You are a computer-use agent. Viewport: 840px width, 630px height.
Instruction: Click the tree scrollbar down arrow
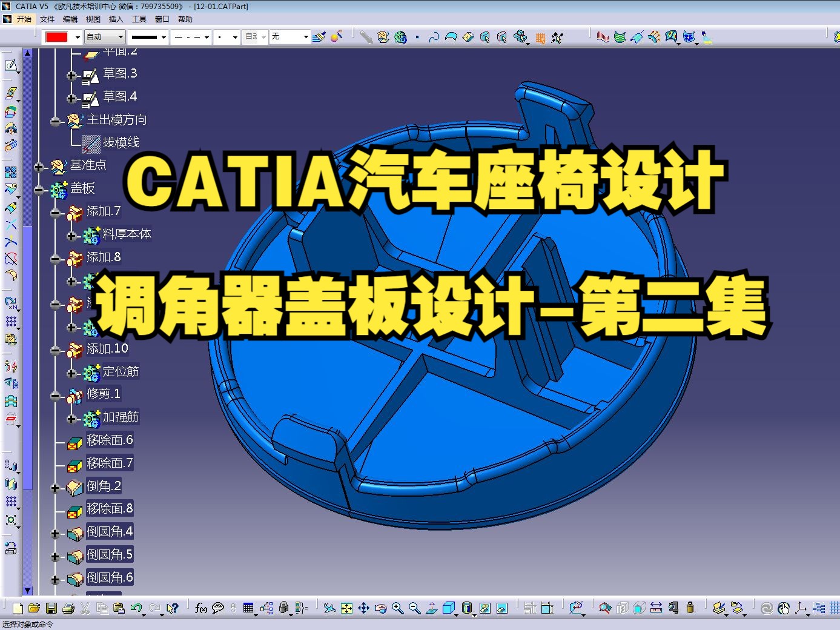click(27, 591)
